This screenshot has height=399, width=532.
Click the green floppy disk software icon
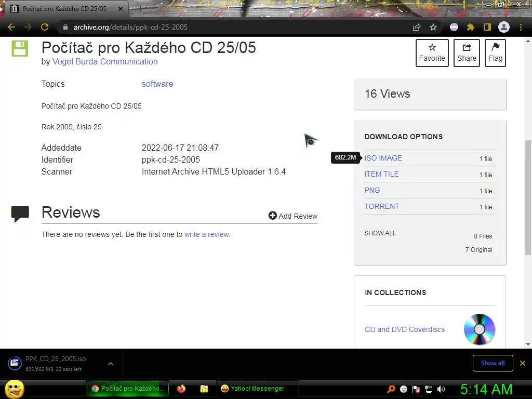click(x=20, y=48)
